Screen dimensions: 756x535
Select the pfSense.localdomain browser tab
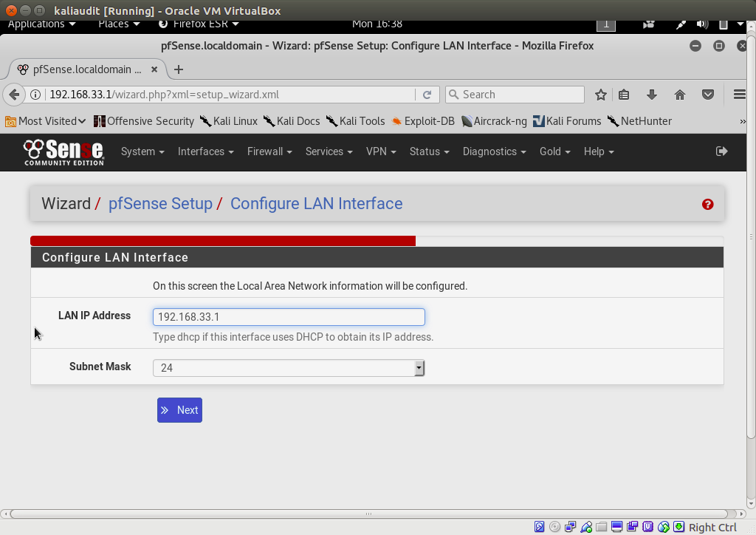87,69
